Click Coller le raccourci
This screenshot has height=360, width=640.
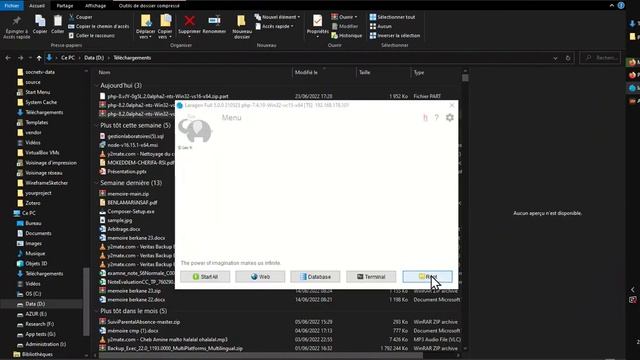click(x=91, y=36)
